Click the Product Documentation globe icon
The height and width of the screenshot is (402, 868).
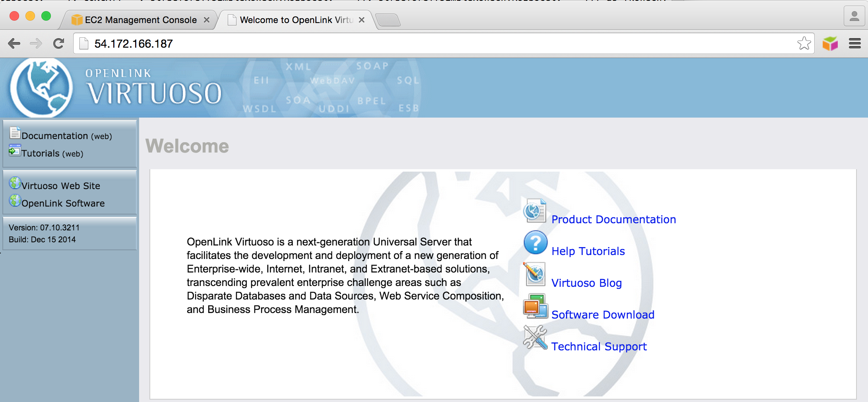click(x=535, y=211)
